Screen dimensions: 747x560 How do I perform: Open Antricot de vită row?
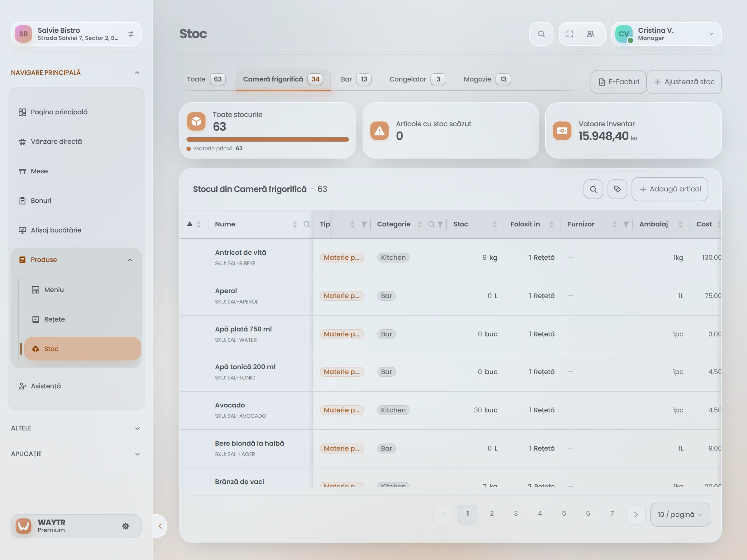tap(450, 258)
